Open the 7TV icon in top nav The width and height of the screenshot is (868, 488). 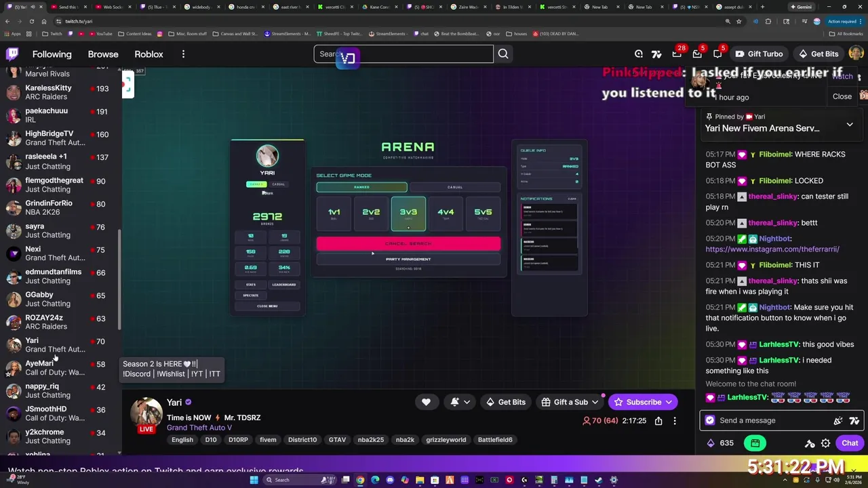click(656, 54)
